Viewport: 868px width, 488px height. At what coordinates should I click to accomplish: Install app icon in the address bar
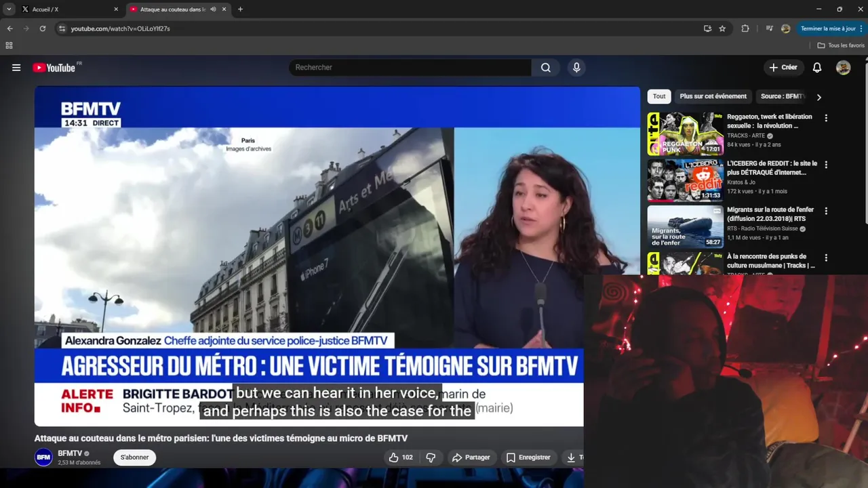(x=707, y=28)
